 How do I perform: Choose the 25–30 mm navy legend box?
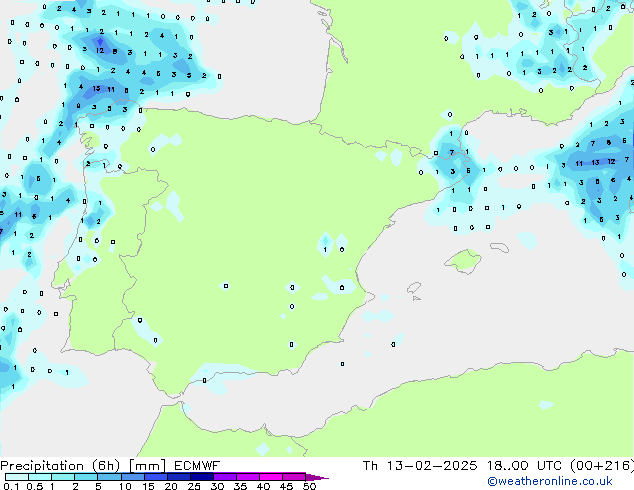click(x=201, y=477)
